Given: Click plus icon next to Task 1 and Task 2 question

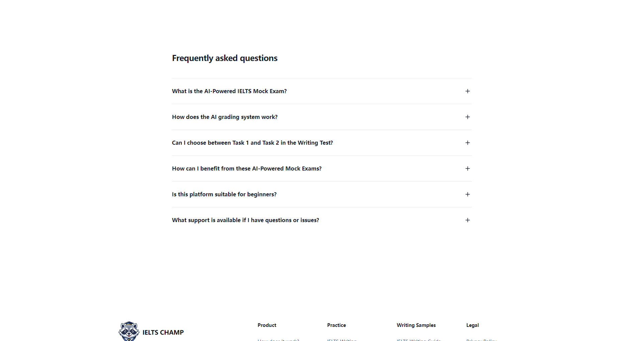Looking at the screenshot, I should (x=467, y=143).
